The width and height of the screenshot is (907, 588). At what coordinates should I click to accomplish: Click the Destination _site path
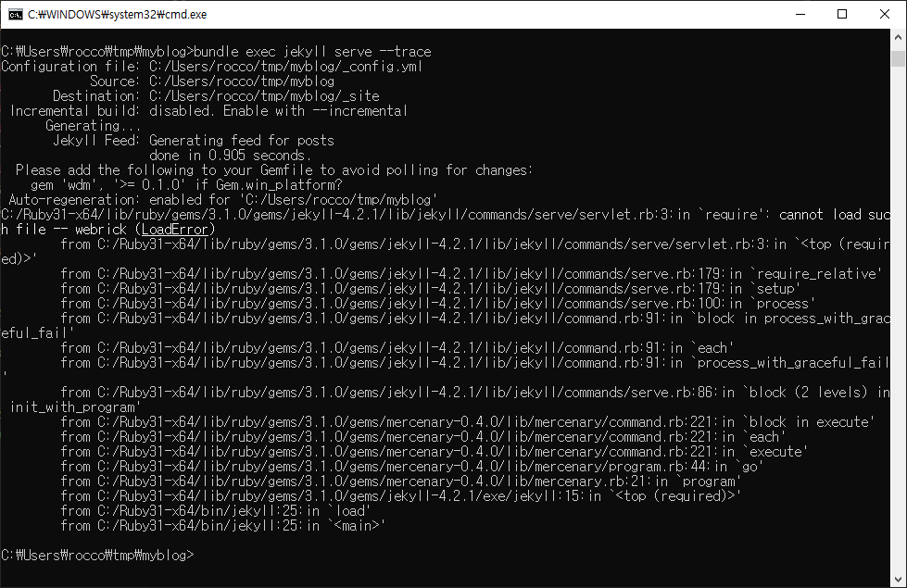(x=263, y=95)
